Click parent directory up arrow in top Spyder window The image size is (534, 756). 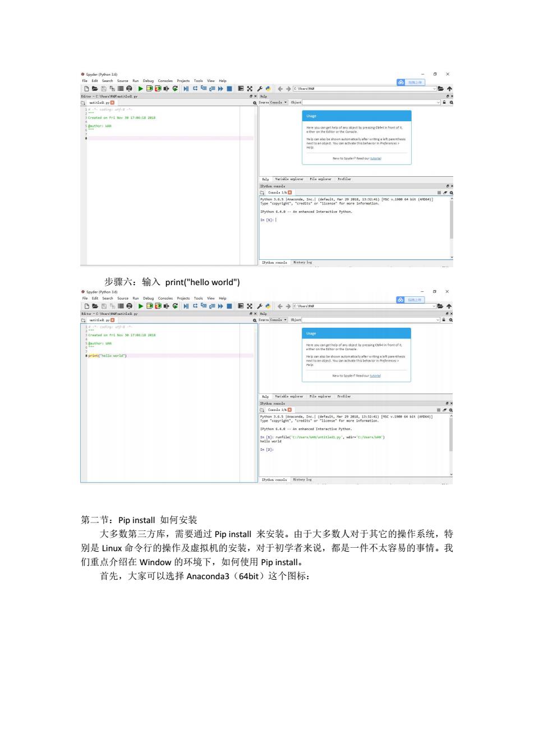click(449, 89)
